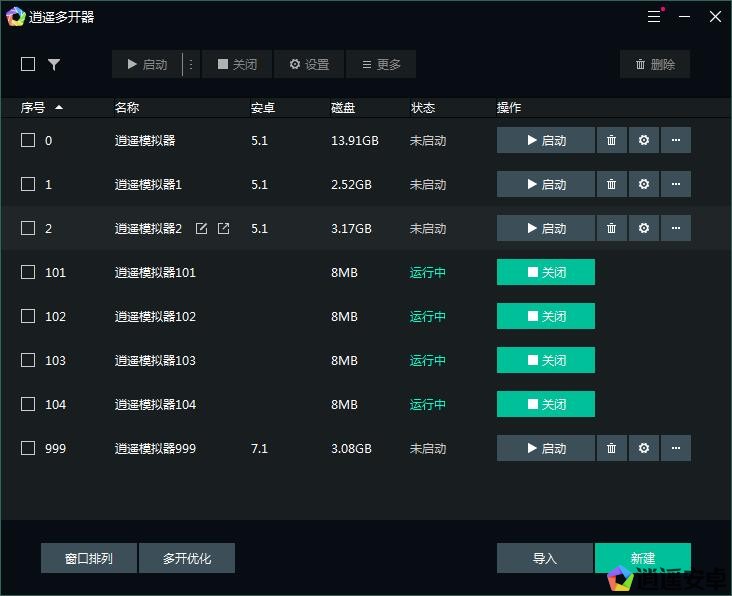Click the 安卓 column header
The height and width of the screenshot is (596, 732).
click(263, 108)
